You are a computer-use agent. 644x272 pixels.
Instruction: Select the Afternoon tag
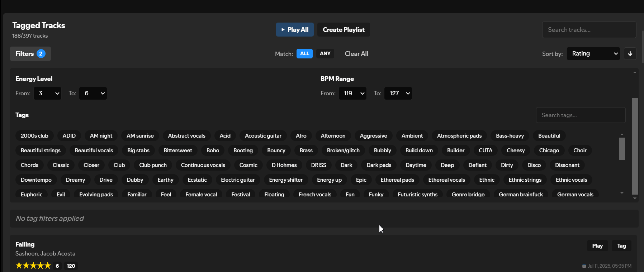coord(333,136)
